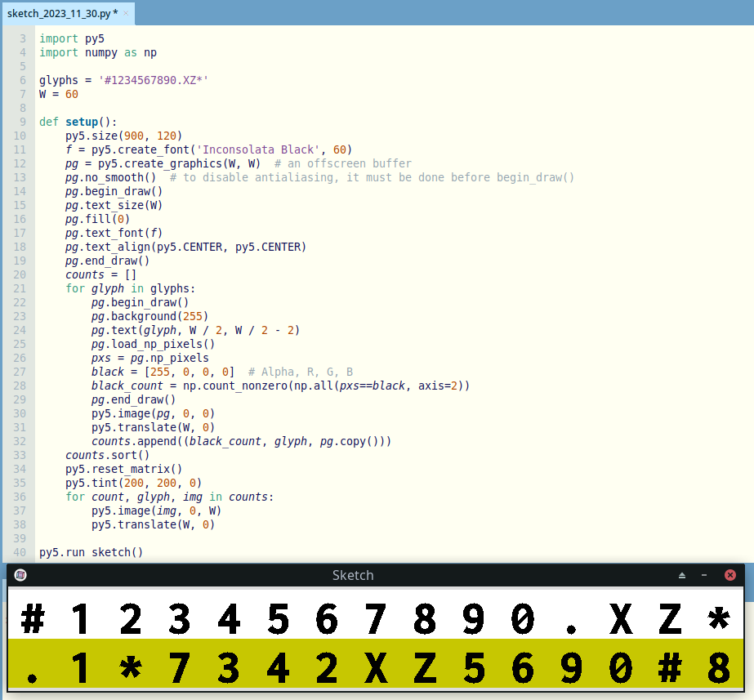Click the '# an offscreen buffer' comment
The image size is (754, 700).
point(343,163)
